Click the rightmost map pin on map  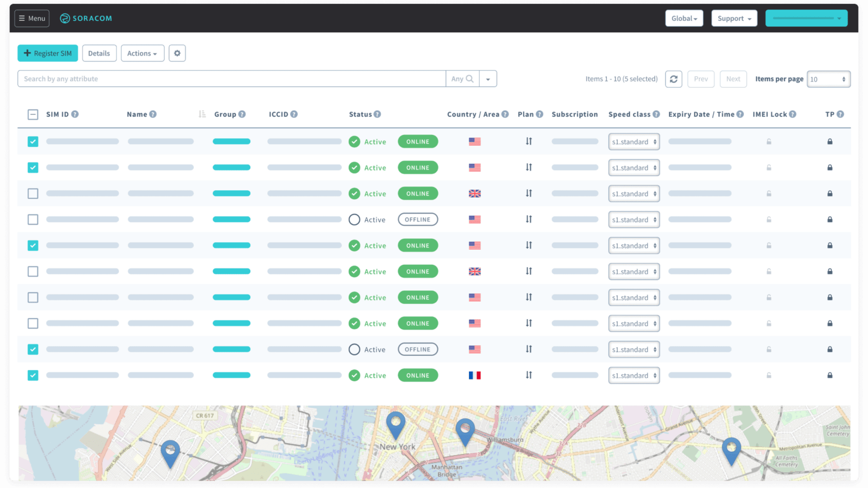click(731, 451)
